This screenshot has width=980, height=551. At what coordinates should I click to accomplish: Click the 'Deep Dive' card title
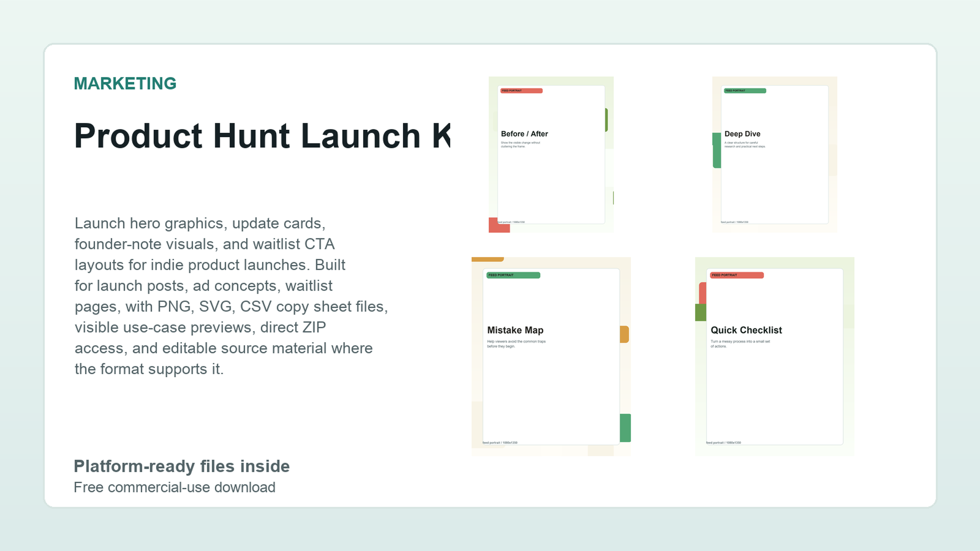pyautogui.click(x=742, y=134)
